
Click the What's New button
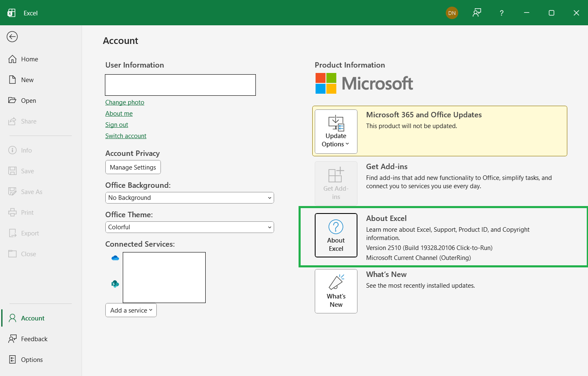pos(336,291)
